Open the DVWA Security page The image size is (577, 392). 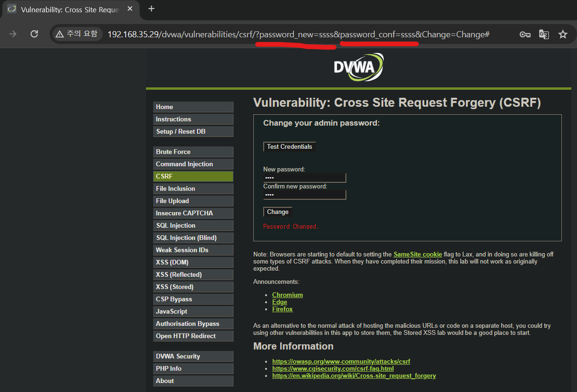click(x=193, y=357)
